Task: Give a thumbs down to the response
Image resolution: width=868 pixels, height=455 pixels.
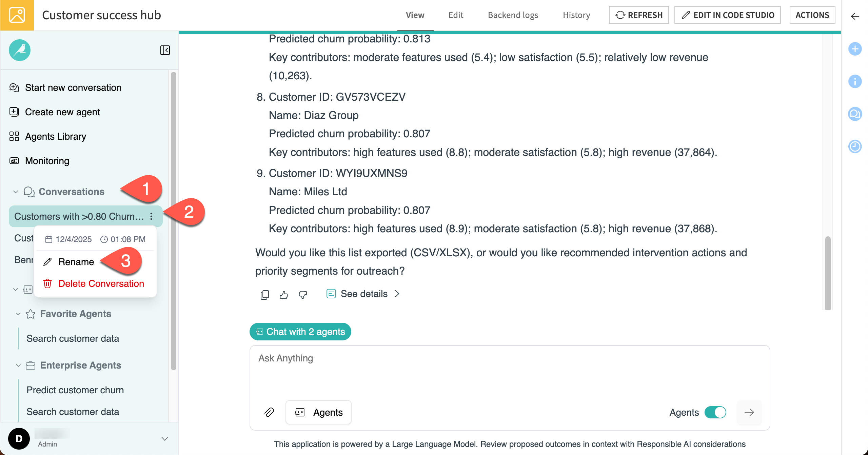Action: point(303,295)
